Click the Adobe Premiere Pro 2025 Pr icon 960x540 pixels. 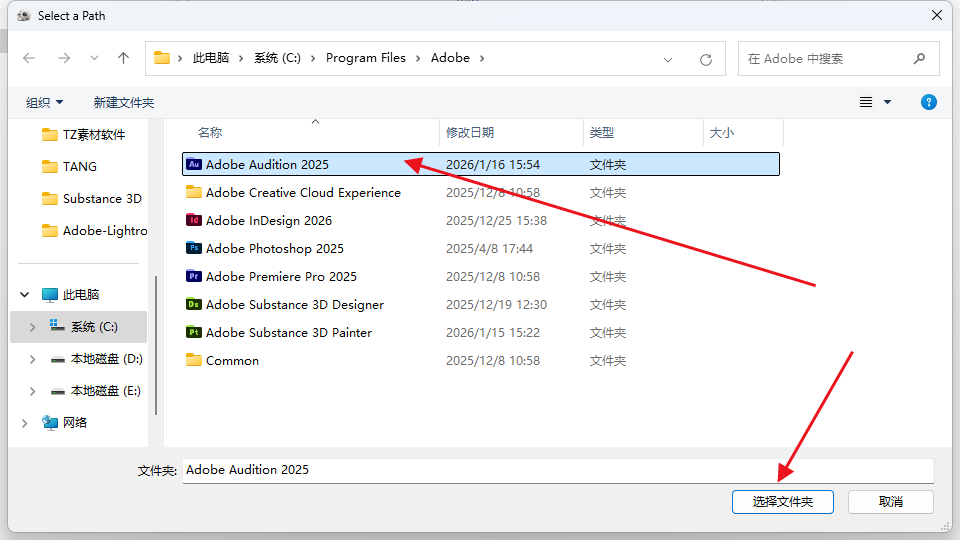coord(193,276)
